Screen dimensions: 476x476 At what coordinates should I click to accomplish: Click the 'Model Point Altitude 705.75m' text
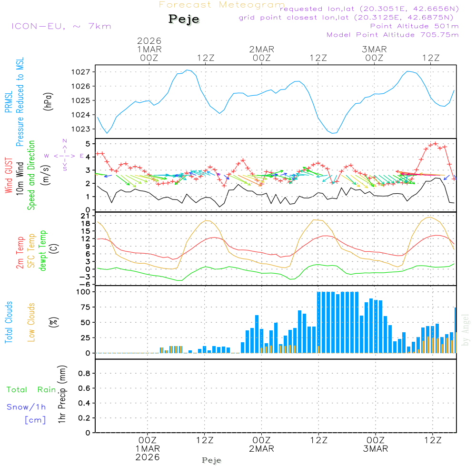[392, 35]
